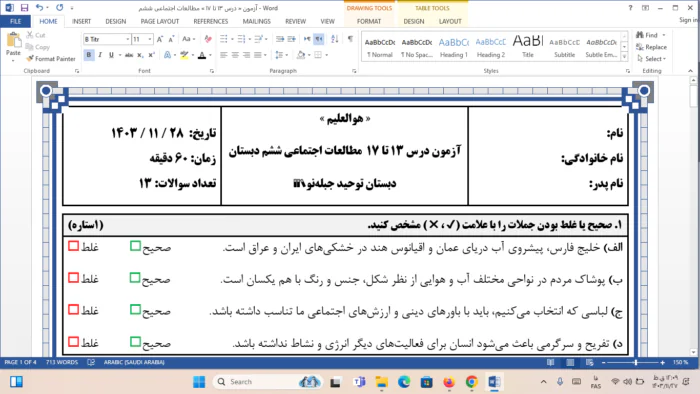Toggle show paragraph marks pilcrow
700x394 pixels.
coord(350,39)
